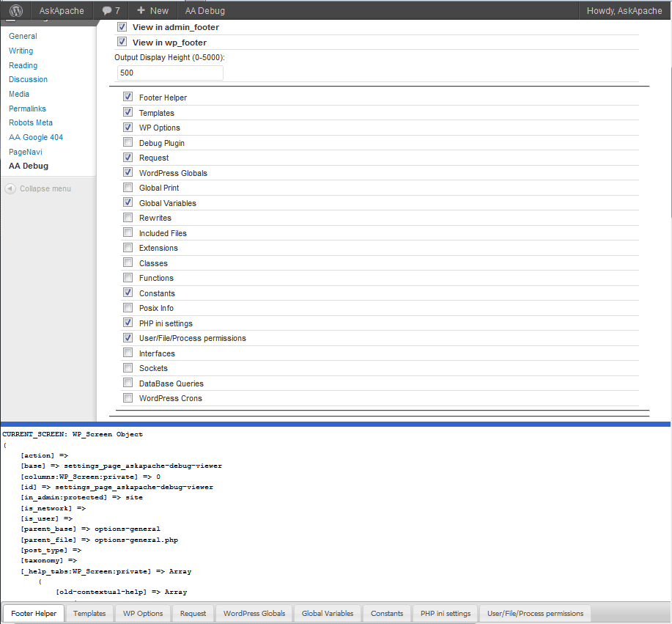This screenshot has height=624, width=672.
Task: Click the Output Display Height field
Action: pyautogui.click(x=170, y=73)
